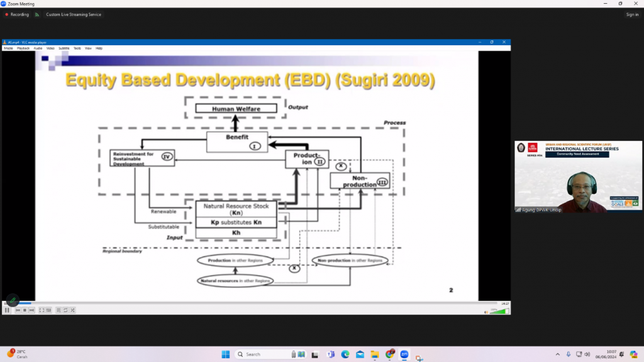Click the VLC seek progress bar
Viewport: 644px width, 362px height.
(252, 303)
